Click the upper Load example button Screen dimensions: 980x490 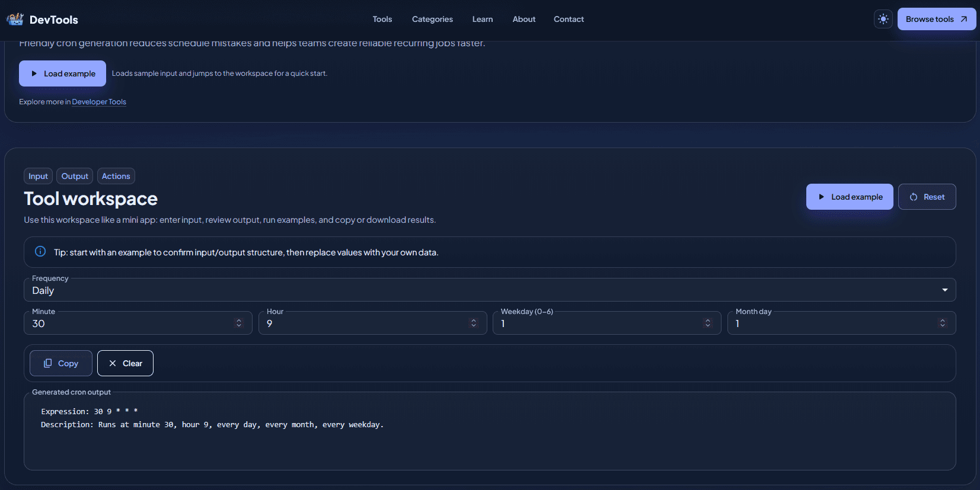62,73
